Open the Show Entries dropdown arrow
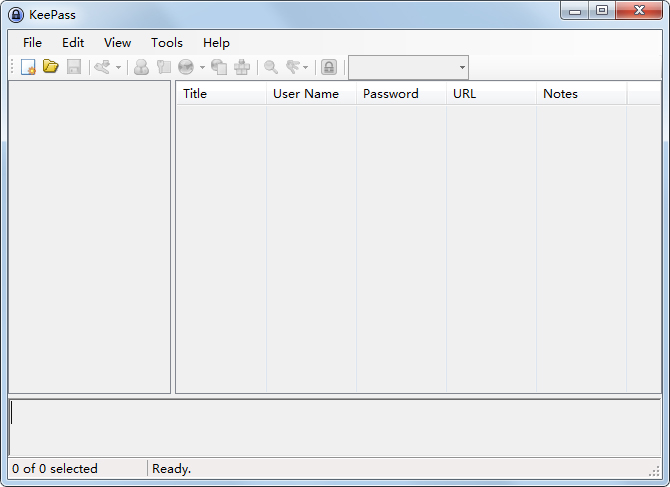This screenshot has width=670, height=487. 305,67
